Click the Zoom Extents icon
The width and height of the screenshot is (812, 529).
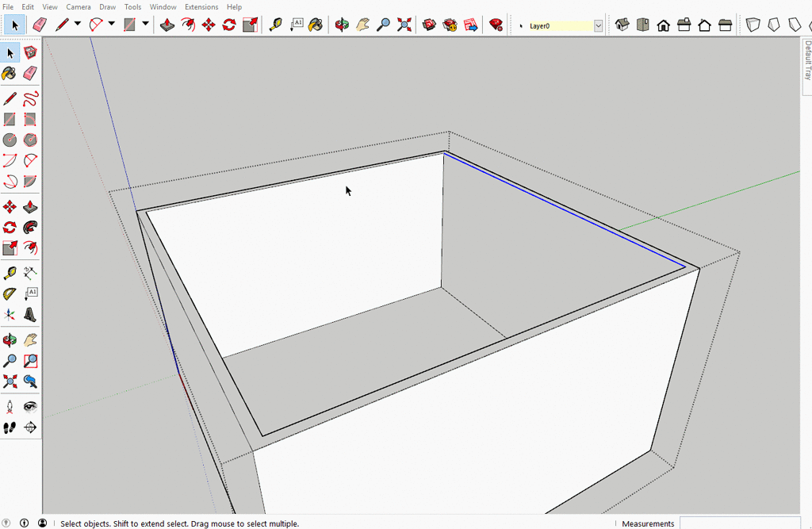404,25
